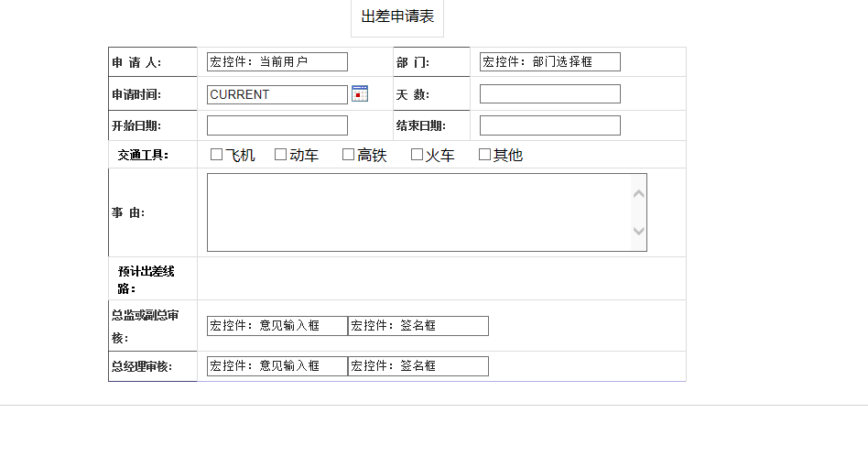Click the 总监或副总审核 label

pyautogui.click(x=145, y=327)
